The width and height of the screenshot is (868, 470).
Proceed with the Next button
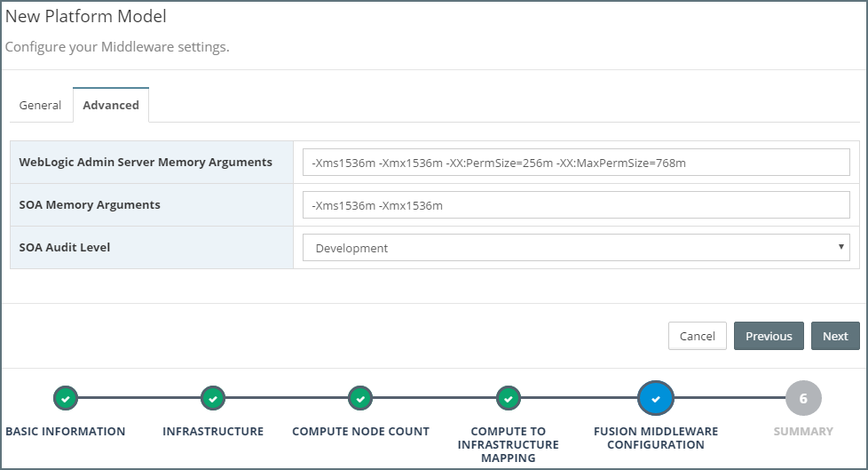835,336
